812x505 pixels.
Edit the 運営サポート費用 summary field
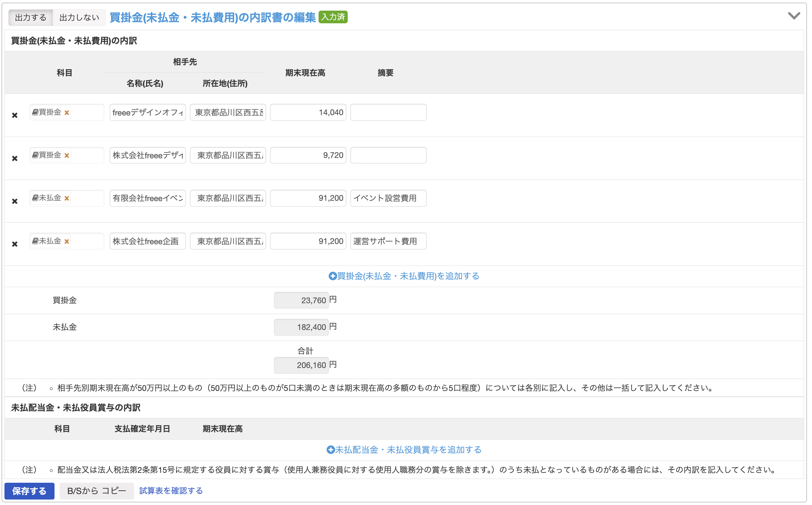[389, 241]
